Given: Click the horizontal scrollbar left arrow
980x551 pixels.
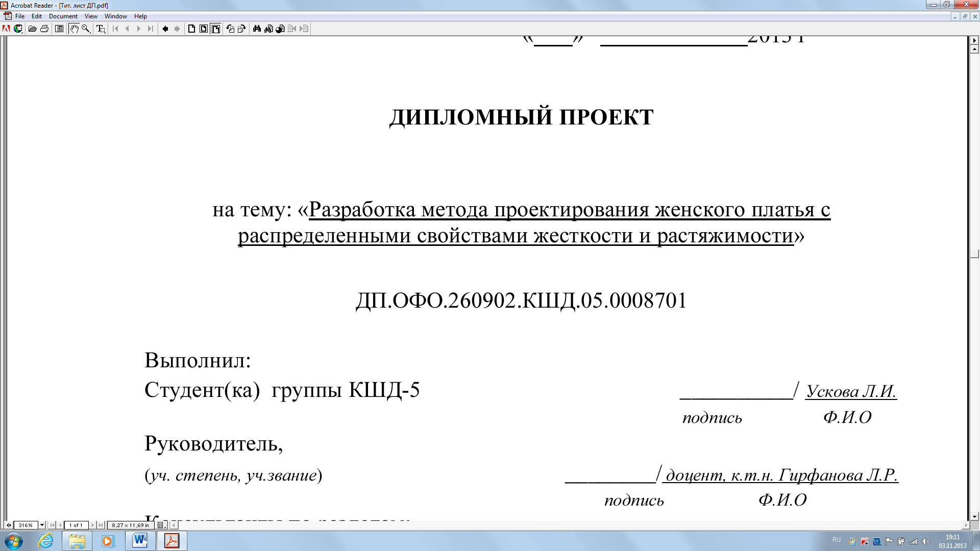Looking at the screenshot, I should click(174, 525).
